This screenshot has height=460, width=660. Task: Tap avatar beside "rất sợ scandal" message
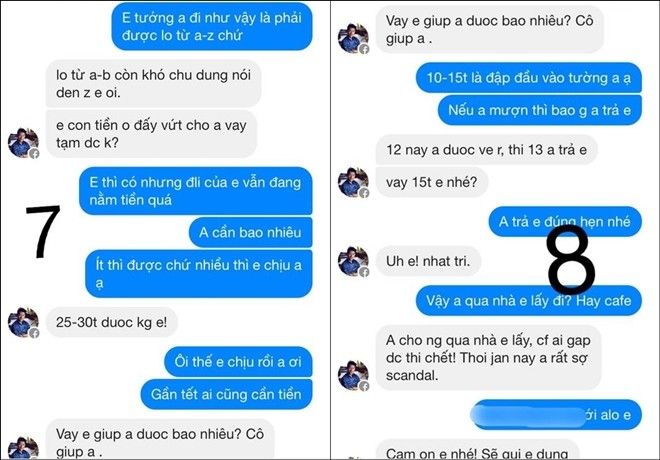click(x=353, y=375)
